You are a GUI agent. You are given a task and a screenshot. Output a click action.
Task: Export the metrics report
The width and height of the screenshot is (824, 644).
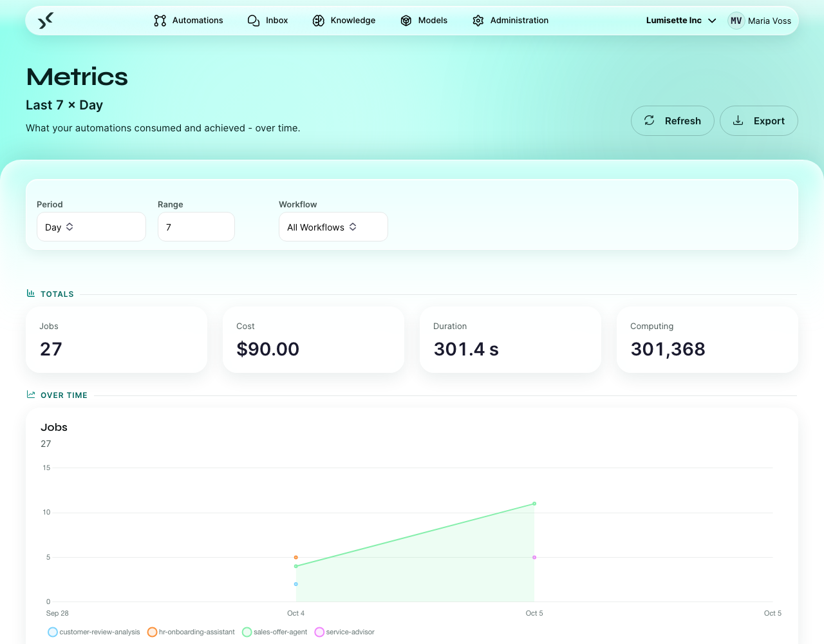pyautogui.click(x=759, y=121)
